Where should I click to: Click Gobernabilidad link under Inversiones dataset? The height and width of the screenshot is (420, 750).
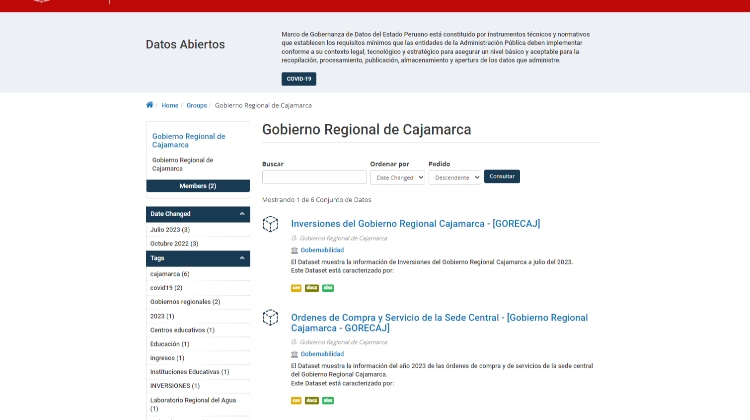tap(322, 250)
